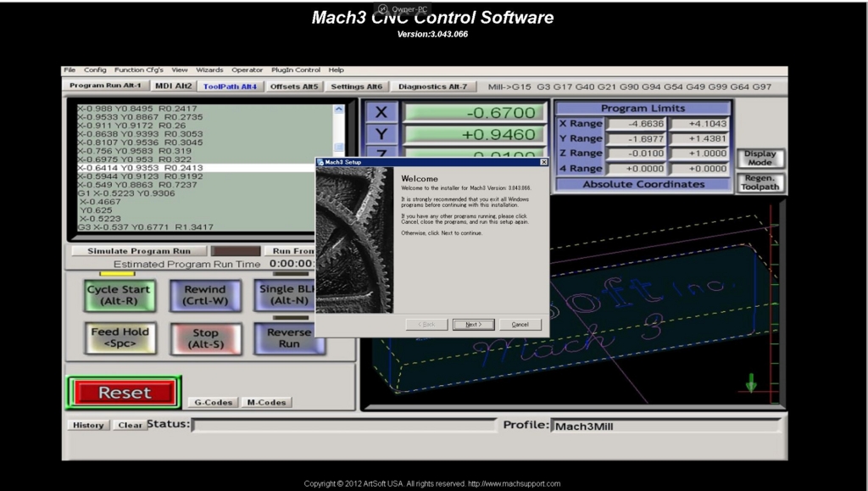Click the yellow Cycle Start indicator LED
This screenshot has width=868, height=491.
(117, 273)
